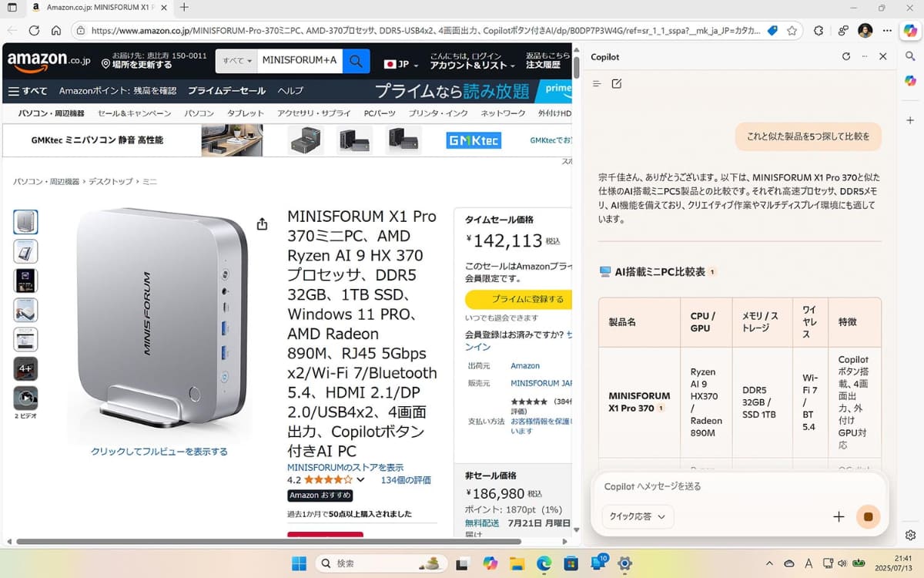This screenshot has width=924, height=578.
Task: Open Edge settings and more (three dots) menu
Action: pos(888,31)
